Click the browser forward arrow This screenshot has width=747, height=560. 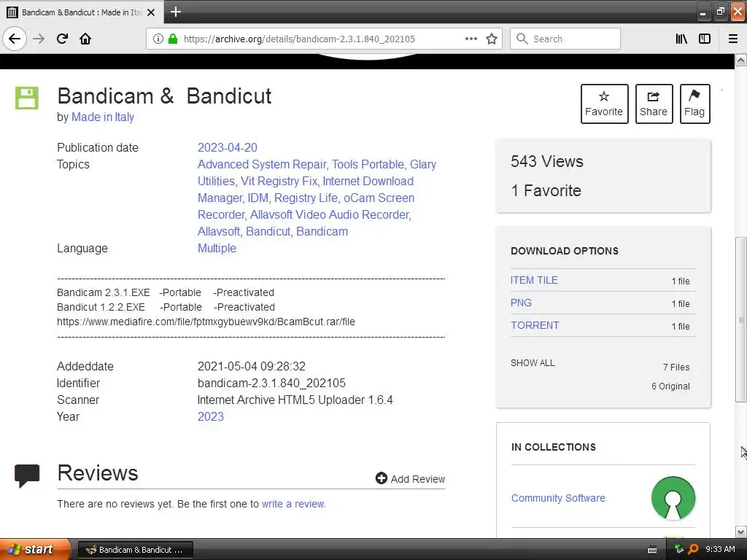(39, 39)
